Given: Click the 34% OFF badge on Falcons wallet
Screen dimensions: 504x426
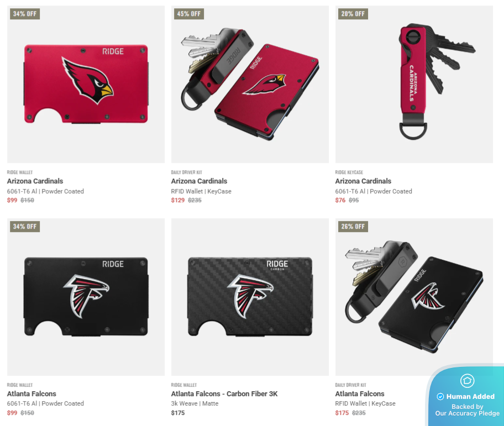Looking at the screenshot, I should pyautogui.click(x=25, y=227).
